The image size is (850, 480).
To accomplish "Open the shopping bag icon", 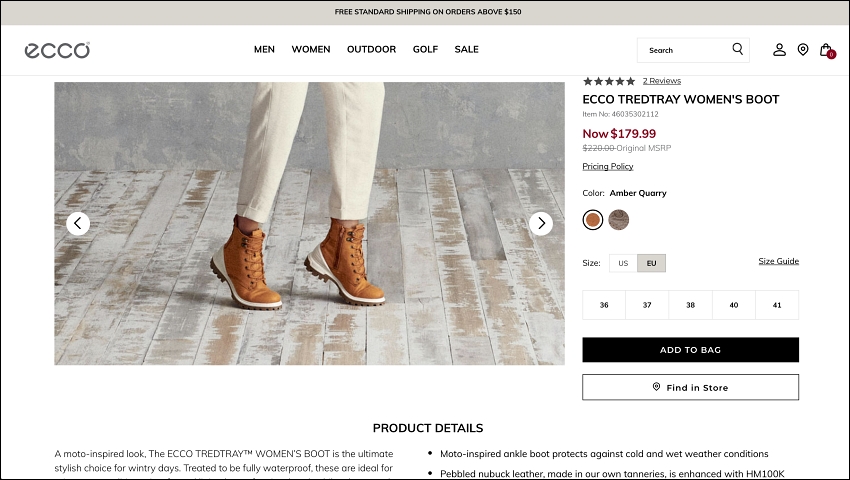I will pos(827,50).
